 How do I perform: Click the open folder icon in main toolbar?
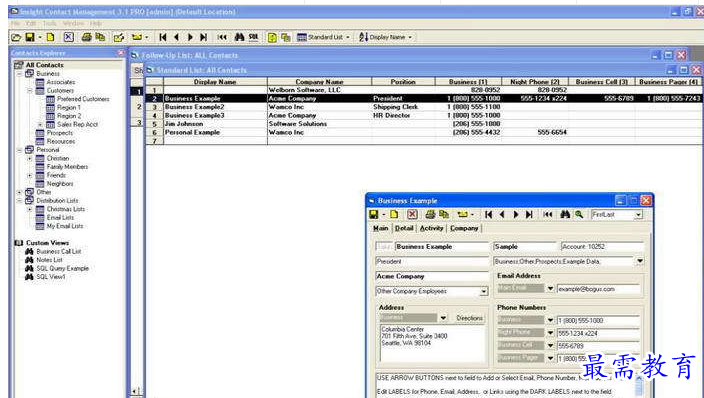click(16, 37)
